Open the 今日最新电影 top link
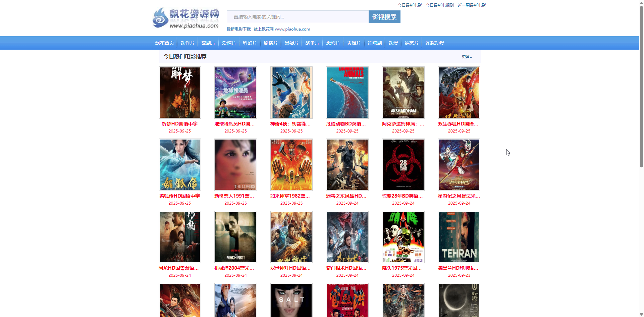 tap(409, 5)
